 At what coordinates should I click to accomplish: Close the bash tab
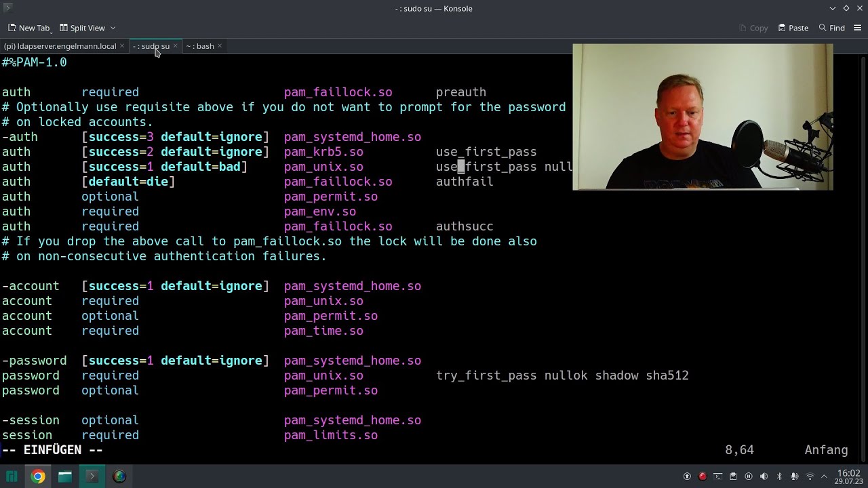click(x=220, y=46)
